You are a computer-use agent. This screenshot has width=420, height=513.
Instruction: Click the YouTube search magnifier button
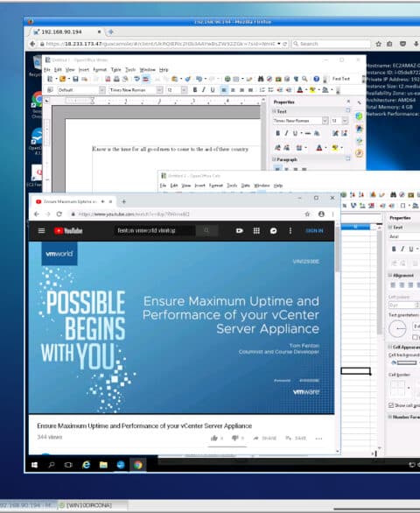pos(206,230)
